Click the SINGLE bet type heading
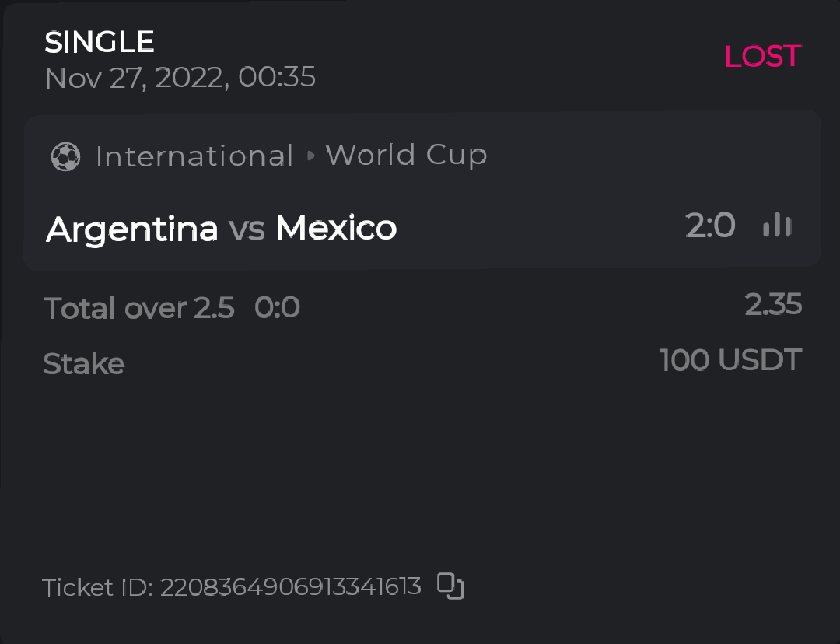Screen dimensions: 840x644 click(100, 42)
